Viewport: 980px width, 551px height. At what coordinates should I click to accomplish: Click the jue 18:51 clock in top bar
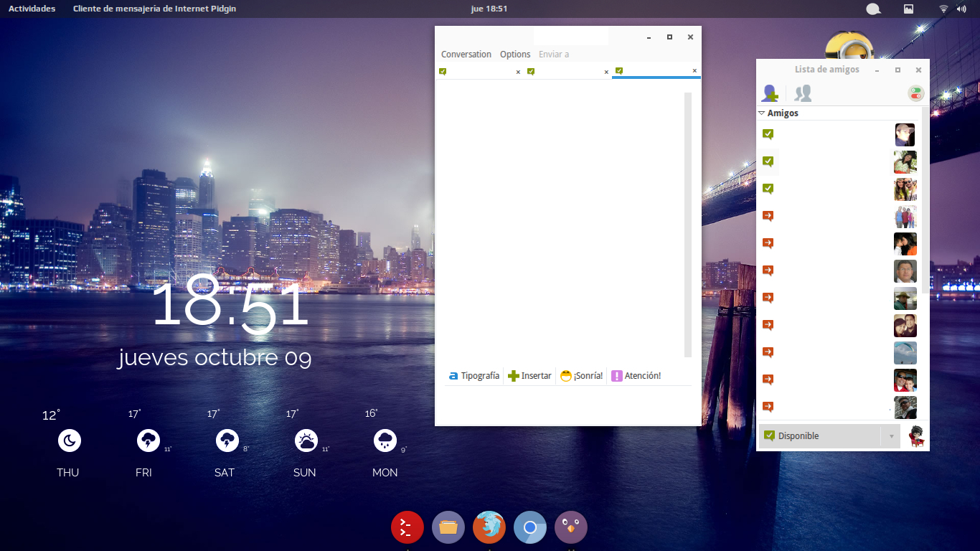tap(489, 9)
